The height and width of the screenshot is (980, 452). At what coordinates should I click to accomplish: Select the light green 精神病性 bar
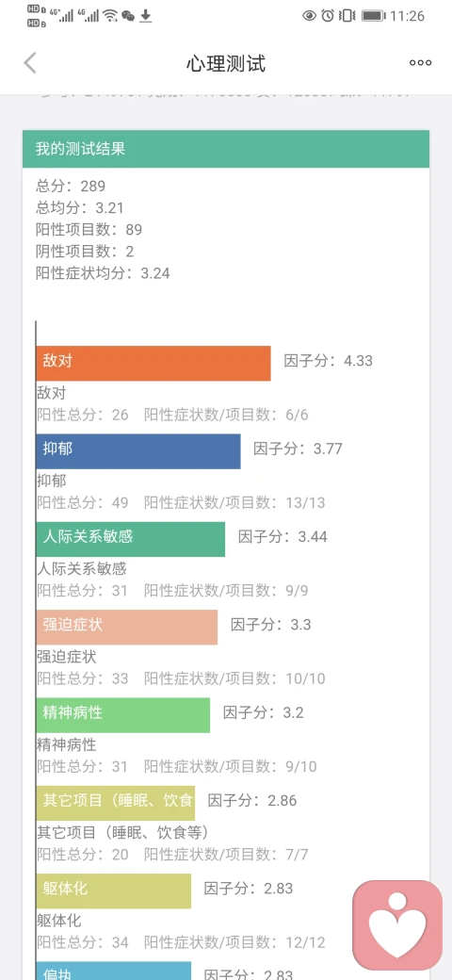pyautogui.click(x=123, y=715)
